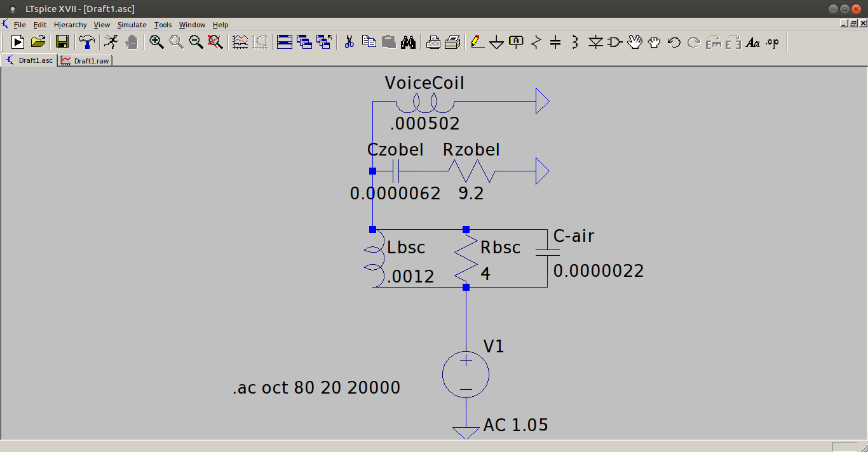
Task: Select the Copy tool icon
Action: [x=369, y=42]
